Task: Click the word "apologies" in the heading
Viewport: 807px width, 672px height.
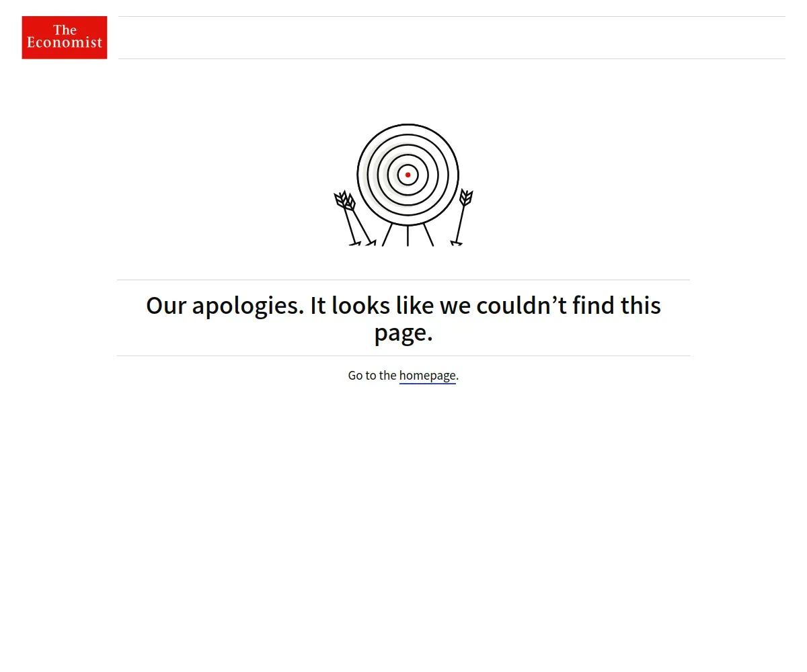Action: pyautogui.click(x=248, y=306)
